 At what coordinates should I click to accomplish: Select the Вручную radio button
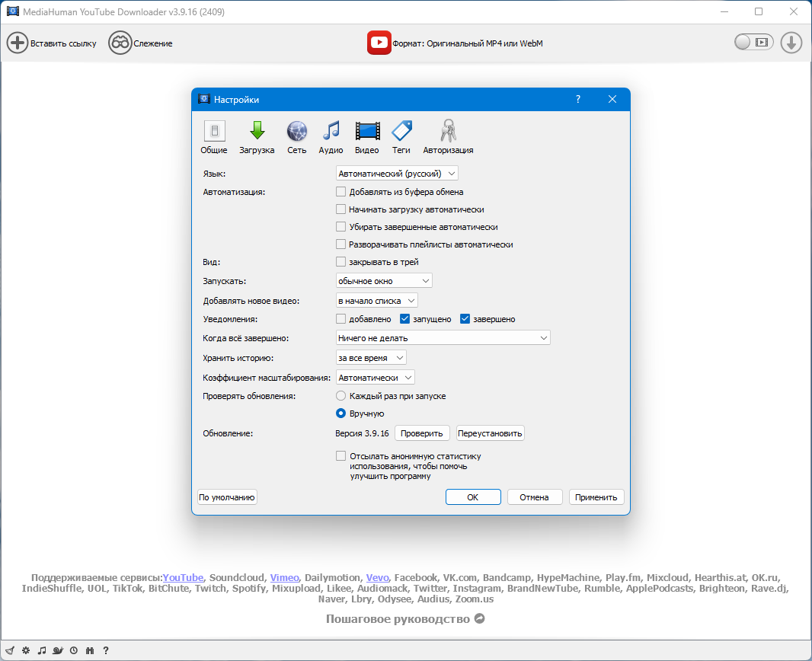click(x=340, y=414)
